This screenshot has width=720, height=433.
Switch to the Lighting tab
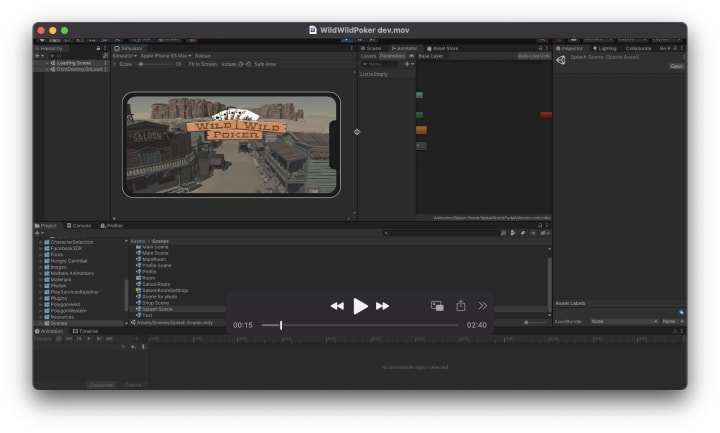[x=604, y=48]
